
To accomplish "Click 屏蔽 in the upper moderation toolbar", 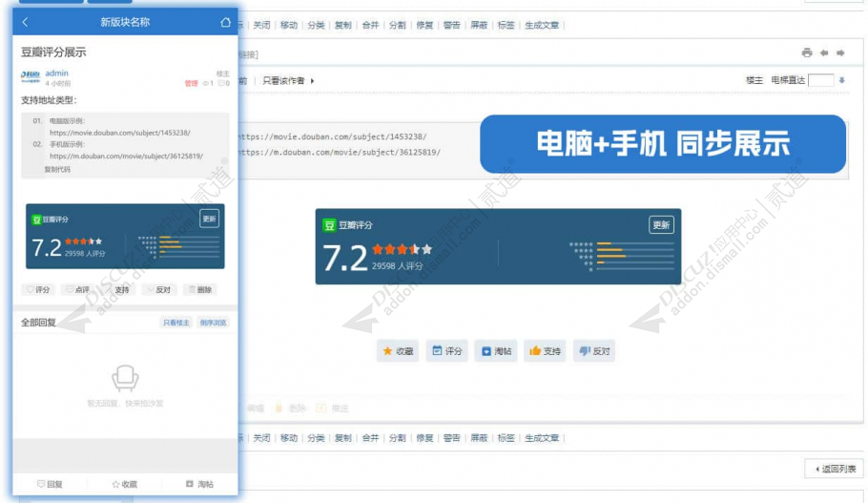I will click(x=479, y=25).
